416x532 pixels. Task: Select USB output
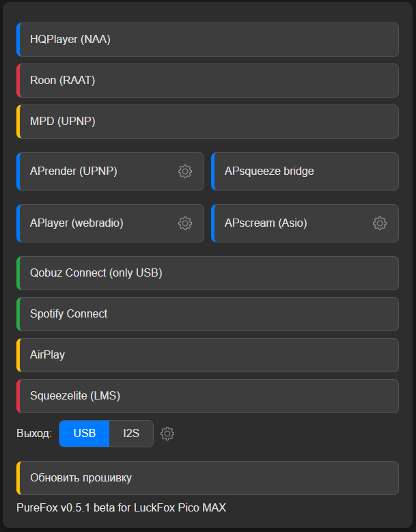[x=84, y=434]
